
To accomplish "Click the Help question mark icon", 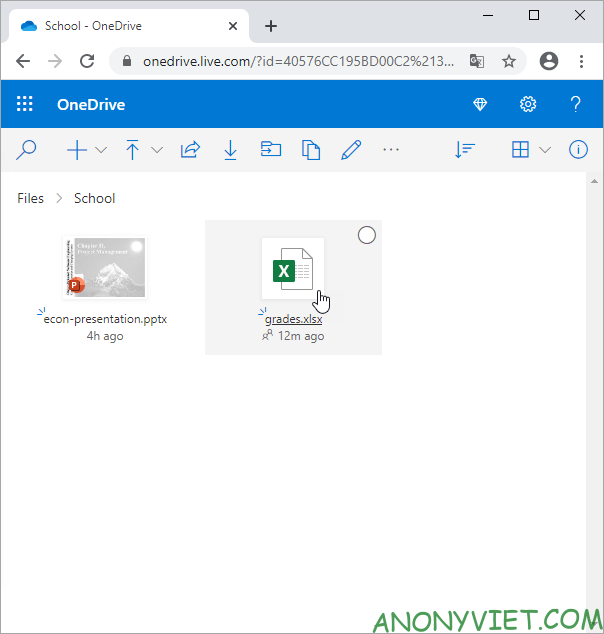I will tap(575, 104).
